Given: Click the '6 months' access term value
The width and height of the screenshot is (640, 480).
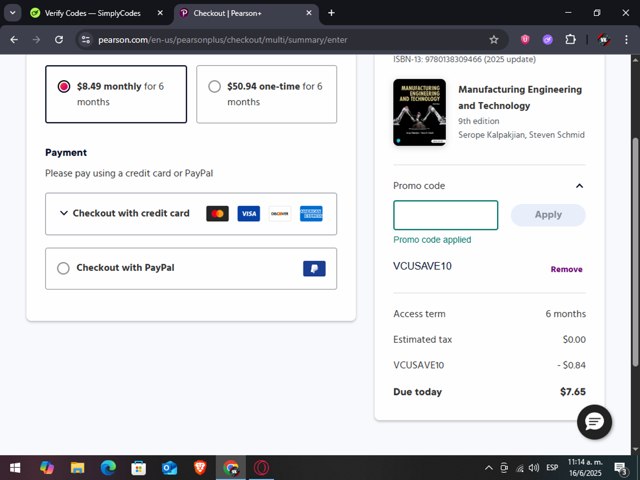Looking at the screenshot, I should pyautogui.click(x=566, y=314).
